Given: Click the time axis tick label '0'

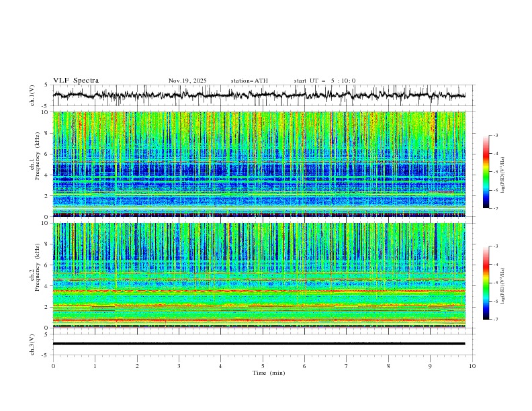Looking at the screenshot, I should tap(53, 366).
